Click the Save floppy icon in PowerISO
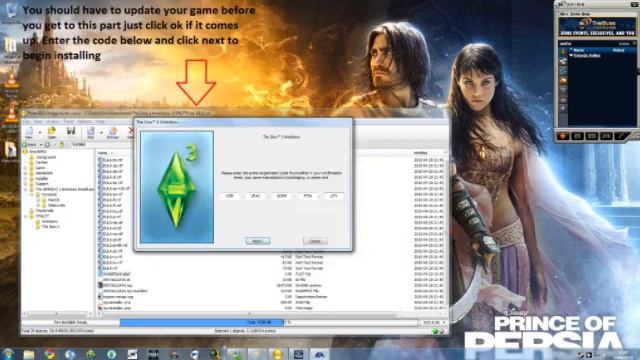The width and height of the screenshot is (640, 360). [x=71, y=132]
